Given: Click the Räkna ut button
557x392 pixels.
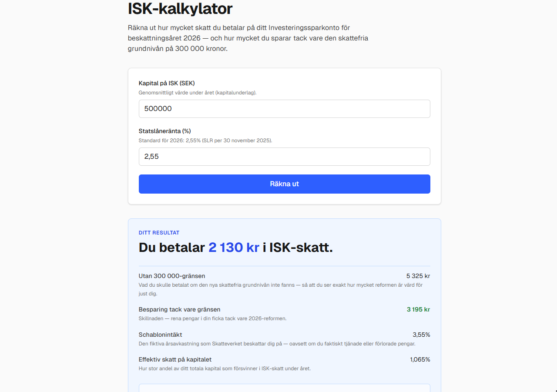Looking at the screenshot, I should coord(284,184).
